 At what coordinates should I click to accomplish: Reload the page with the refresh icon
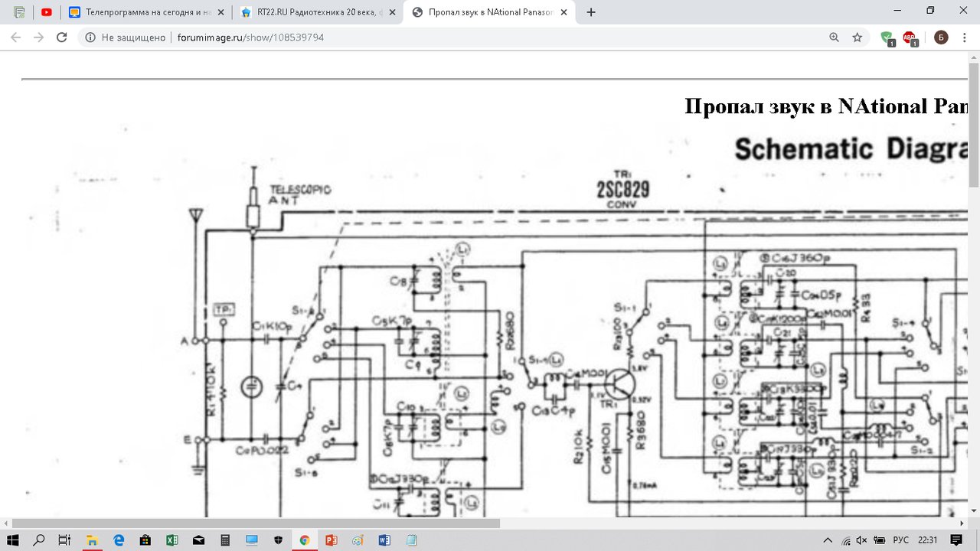pyautogui.click(x=61, y=37)
